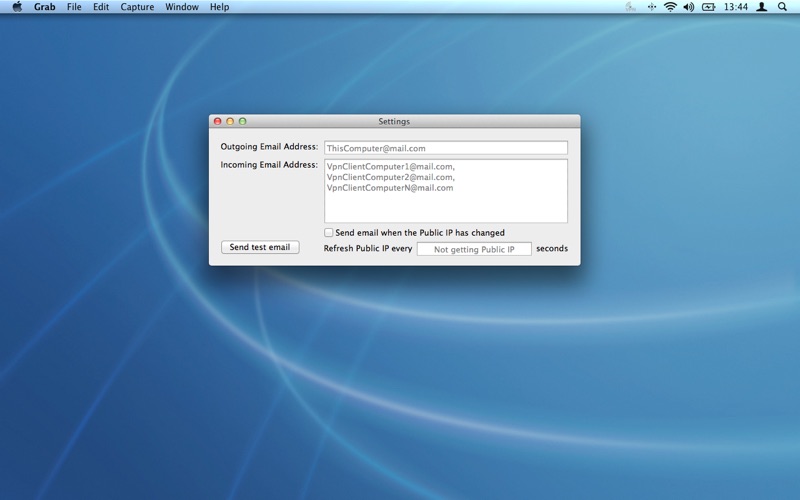Close the Settings window
Image resolution: width=800 pixels, height=500 pixels.
pyautogui.click(x=217, y=121)
